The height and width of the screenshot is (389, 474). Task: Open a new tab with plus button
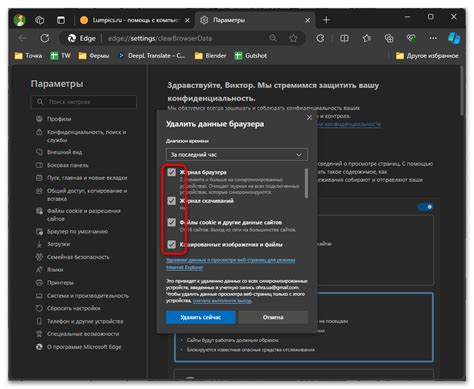click(x=326, y=20)
